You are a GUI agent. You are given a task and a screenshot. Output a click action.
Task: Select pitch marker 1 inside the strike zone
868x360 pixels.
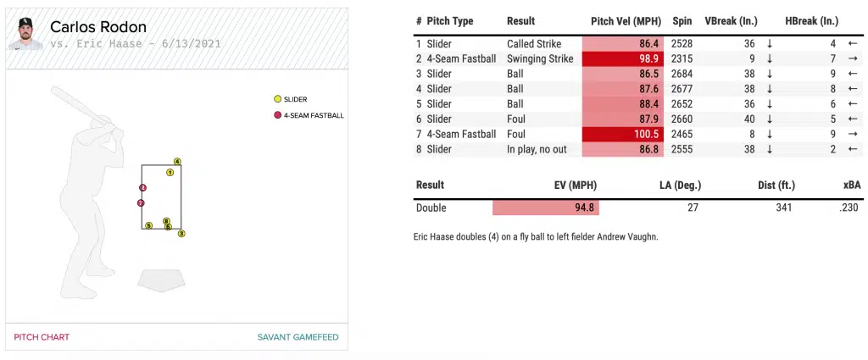pos(170,172)
